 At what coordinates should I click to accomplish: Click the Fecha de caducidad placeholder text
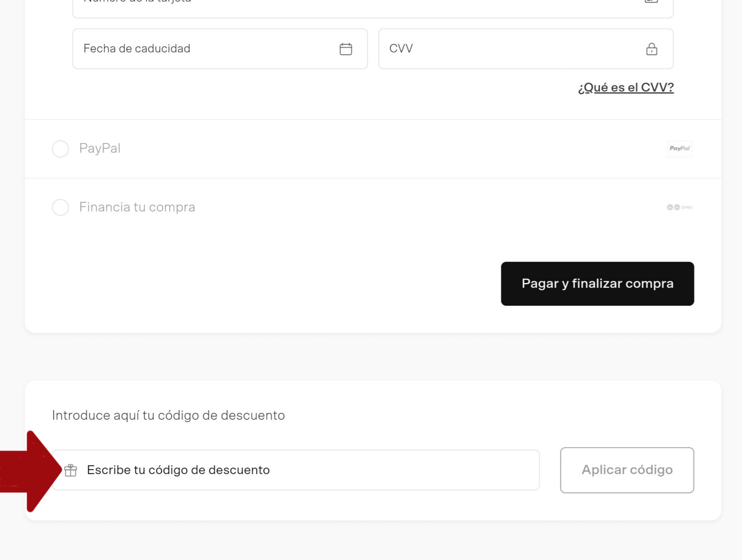click(x=137, y=49)
